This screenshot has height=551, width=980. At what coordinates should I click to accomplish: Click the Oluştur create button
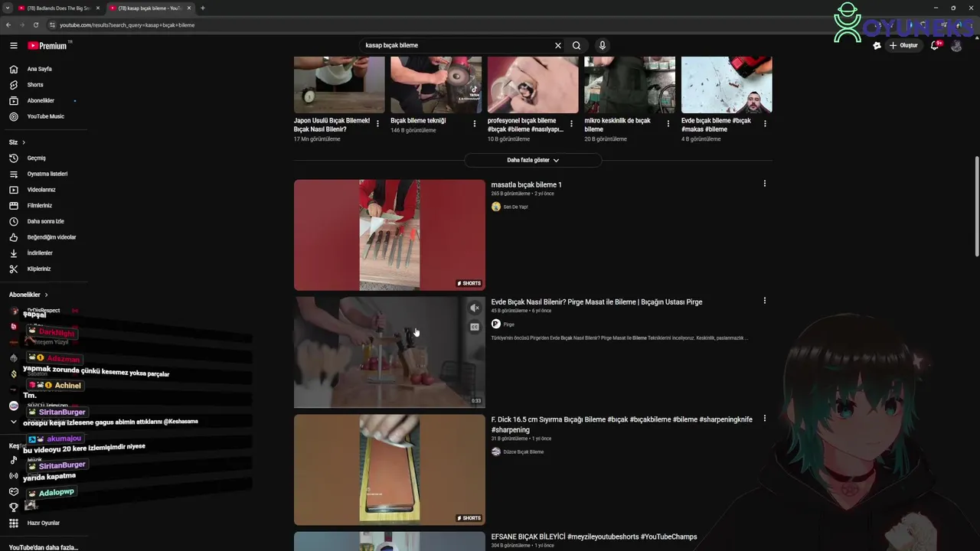(x=903, y=46)
